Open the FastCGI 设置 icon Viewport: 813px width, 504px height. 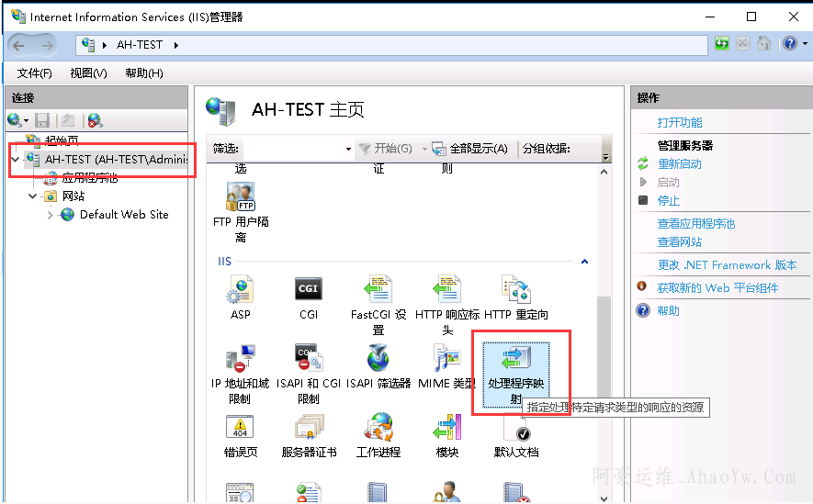point(378,290)
